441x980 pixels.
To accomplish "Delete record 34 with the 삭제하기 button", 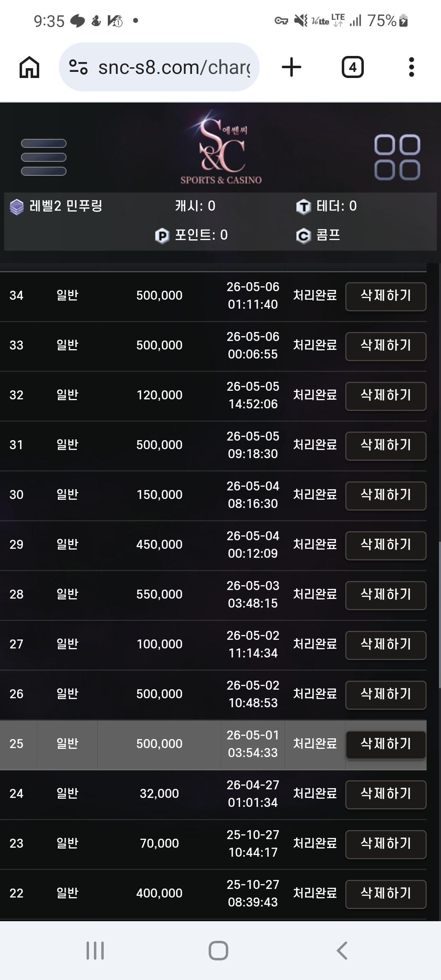I will click(386, 296).
